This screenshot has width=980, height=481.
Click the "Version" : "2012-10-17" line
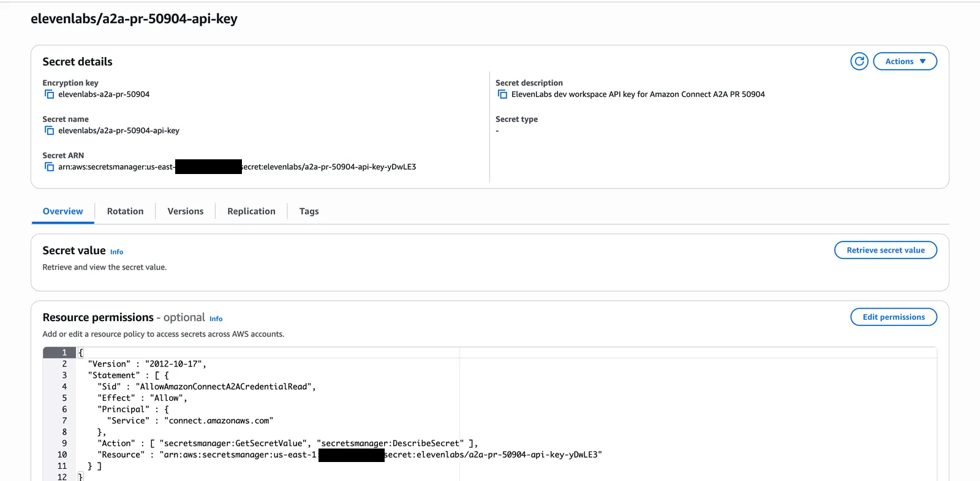coord(147,364)
